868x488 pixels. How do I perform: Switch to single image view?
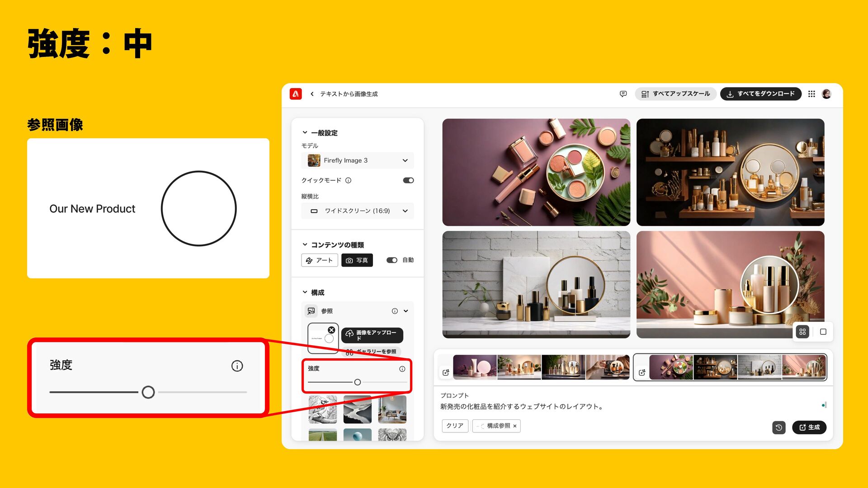coord(823,332)
